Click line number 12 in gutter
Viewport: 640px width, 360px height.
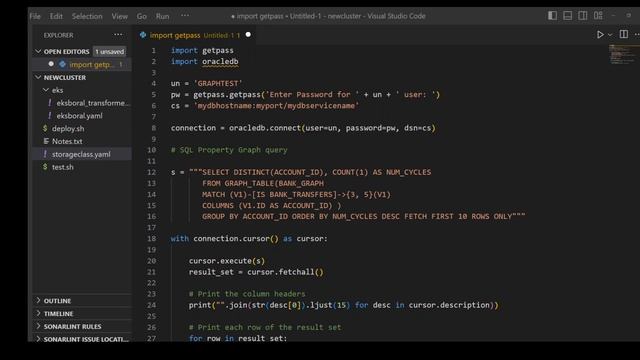coord(151,172)
